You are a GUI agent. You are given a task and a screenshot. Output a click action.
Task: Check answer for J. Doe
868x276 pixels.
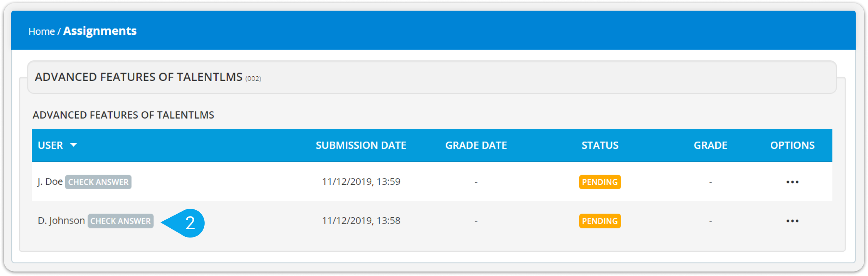click(x=98, y=182)
